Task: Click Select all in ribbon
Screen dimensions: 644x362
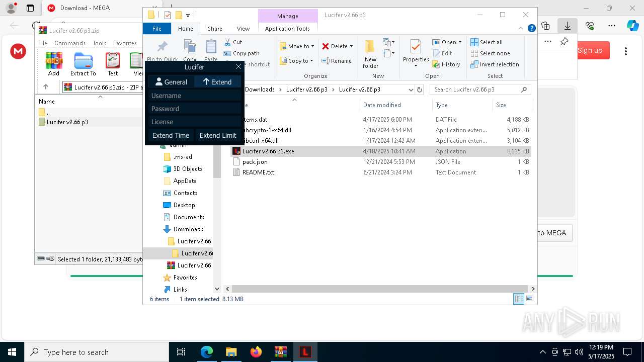Action: coord(487,42)
